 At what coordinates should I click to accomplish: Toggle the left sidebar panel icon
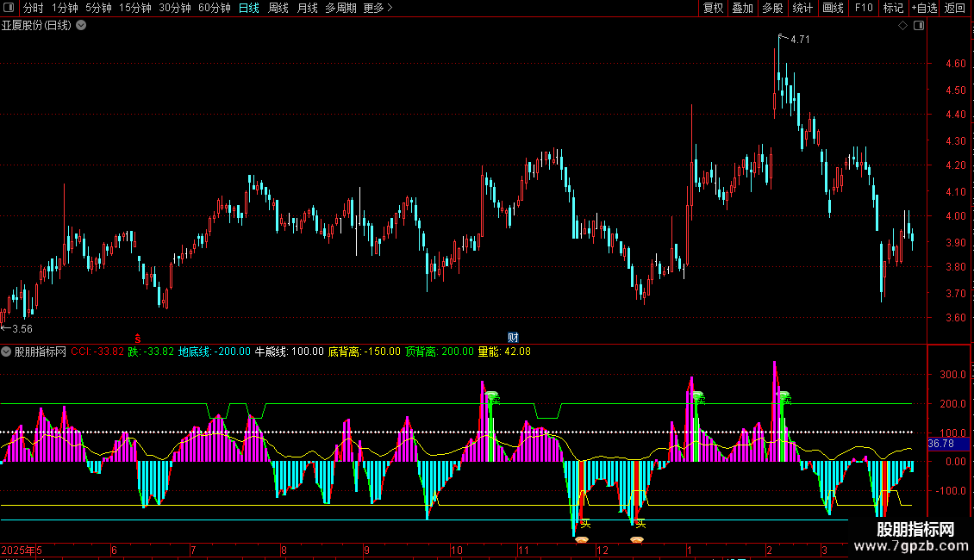tap(9, 8)
